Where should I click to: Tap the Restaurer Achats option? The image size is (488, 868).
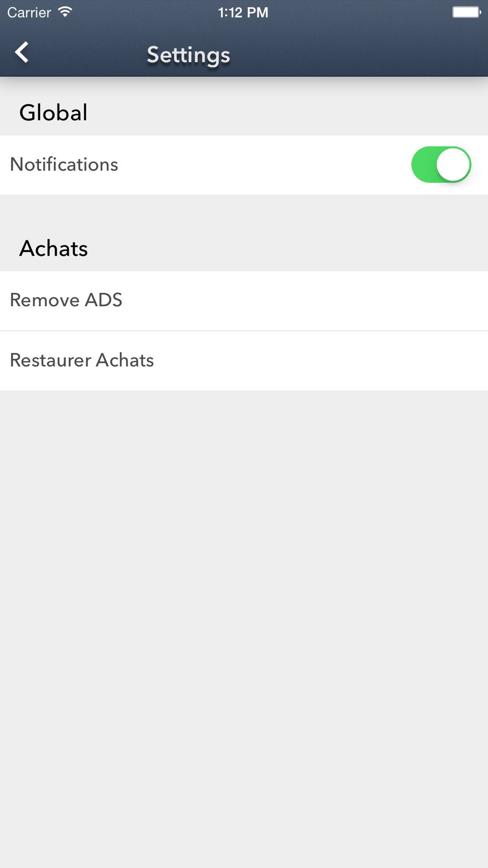pos(82,360)
